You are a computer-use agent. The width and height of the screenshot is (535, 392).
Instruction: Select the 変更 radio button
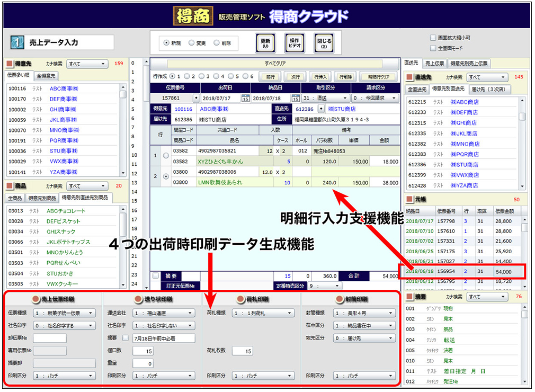click(191, 43)
